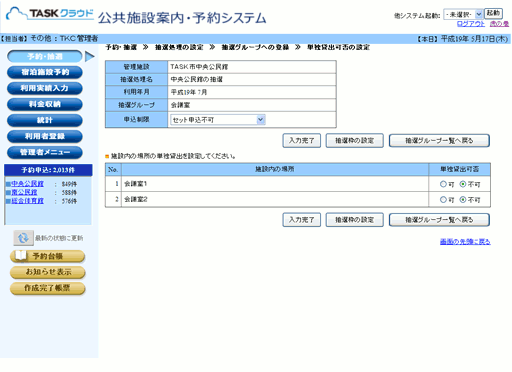This screenshot has width=512, height=372.
Task: Click the refresh arrows icon for 最新の状態に更新
Action: click(23, 238)
